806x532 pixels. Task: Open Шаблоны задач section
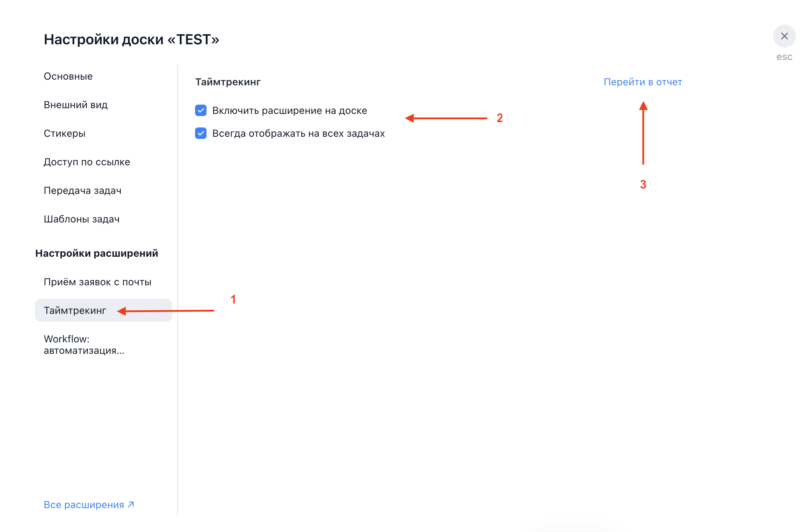click(x=82, y=219)
